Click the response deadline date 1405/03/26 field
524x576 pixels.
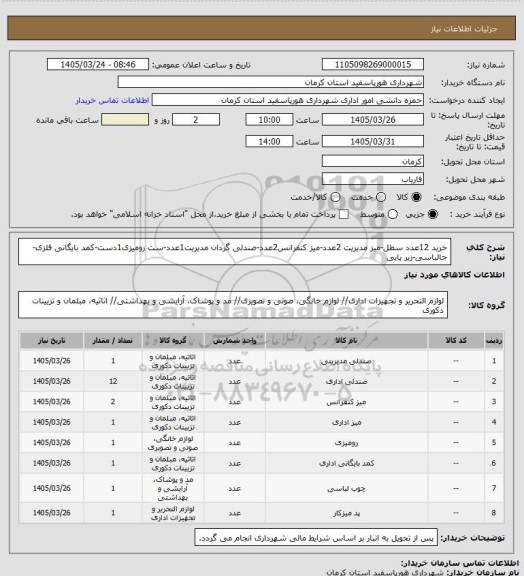point(373,120)
